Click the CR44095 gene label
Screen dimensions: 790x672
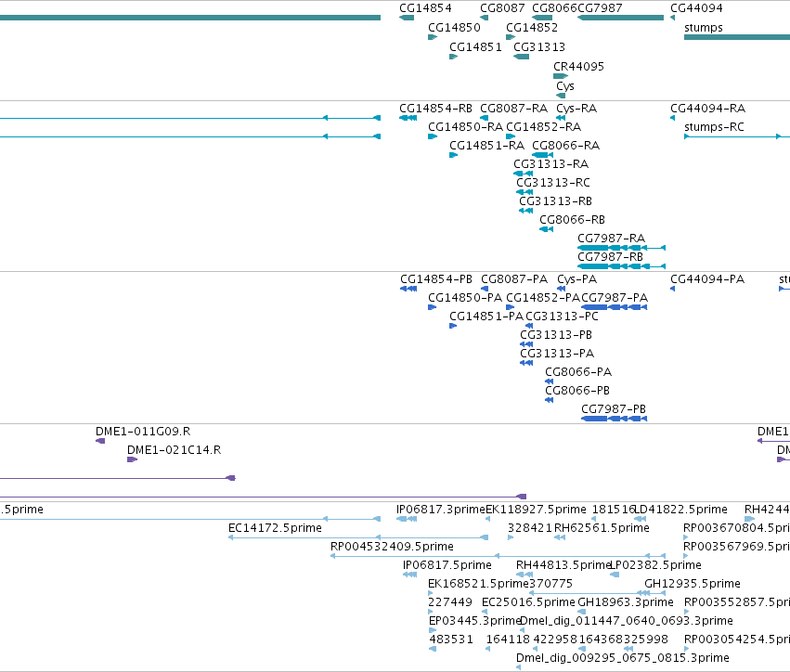pyautogui.click(x=578, y=67)
